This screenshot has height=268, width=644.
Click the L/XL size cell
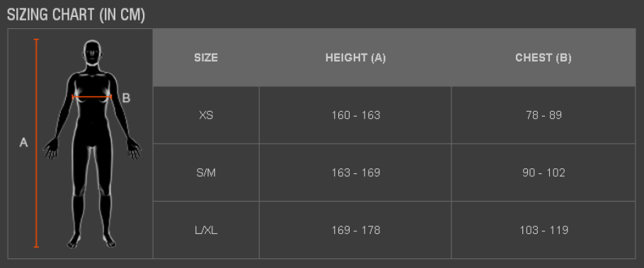coord(206,231)
